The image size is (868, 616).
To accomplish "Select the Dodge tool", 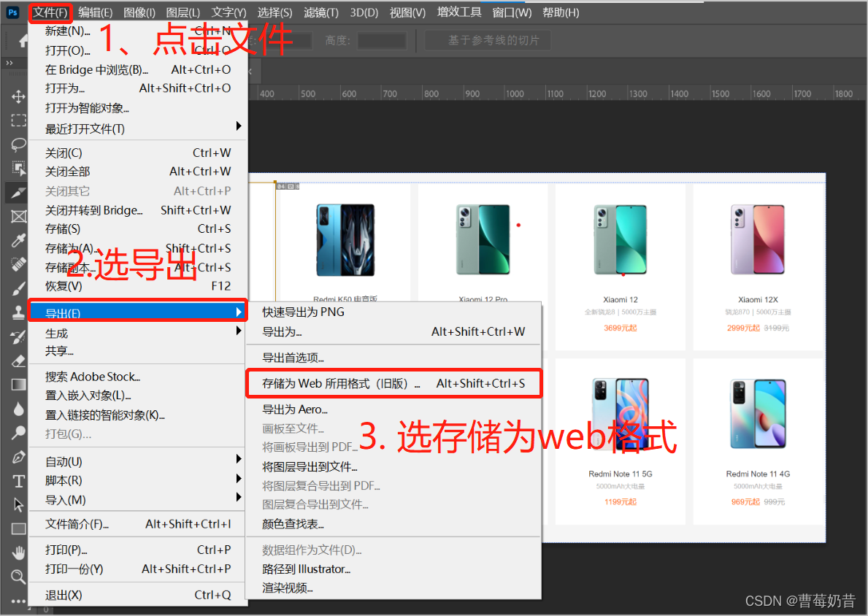I will [x=18, y=432].
